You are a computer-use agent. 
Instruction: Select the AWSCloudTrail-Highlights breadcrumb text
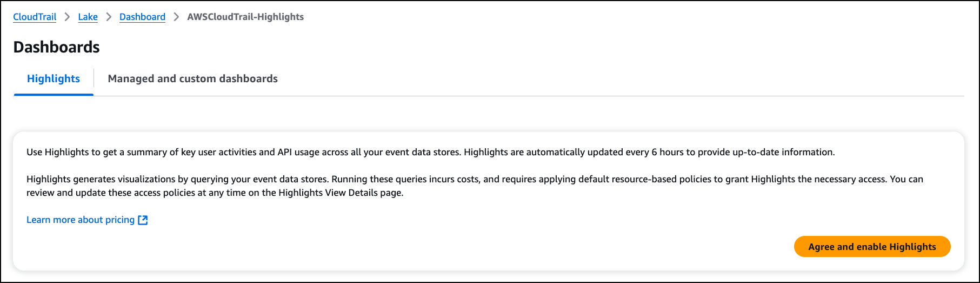pyautogui.click(x=245, y=17)
